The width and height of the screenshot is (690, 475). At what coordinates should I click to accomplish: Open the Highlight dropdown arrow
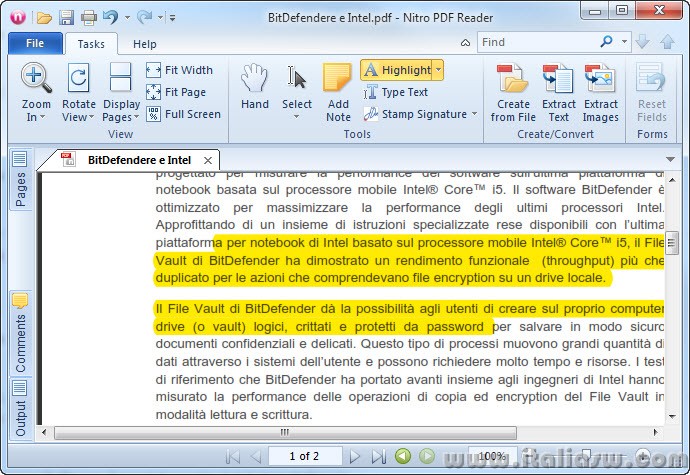pyautogui.click(x=438, y=70)
